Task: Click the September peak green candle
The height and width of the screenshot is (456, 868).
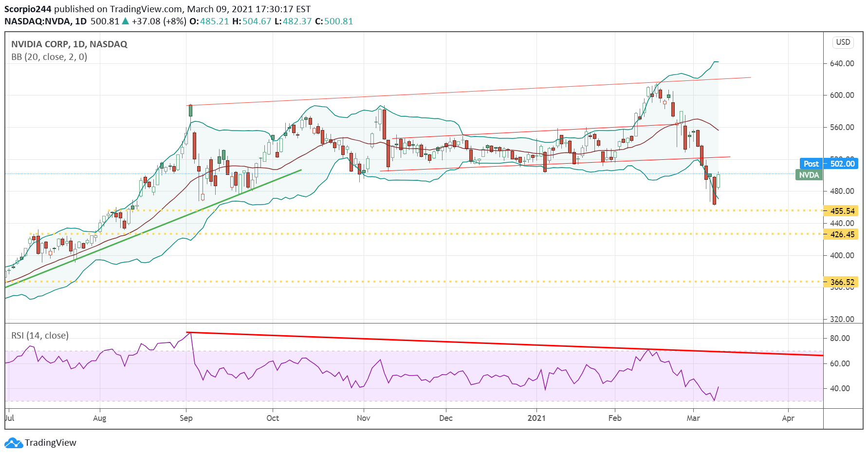Action: 190,111
